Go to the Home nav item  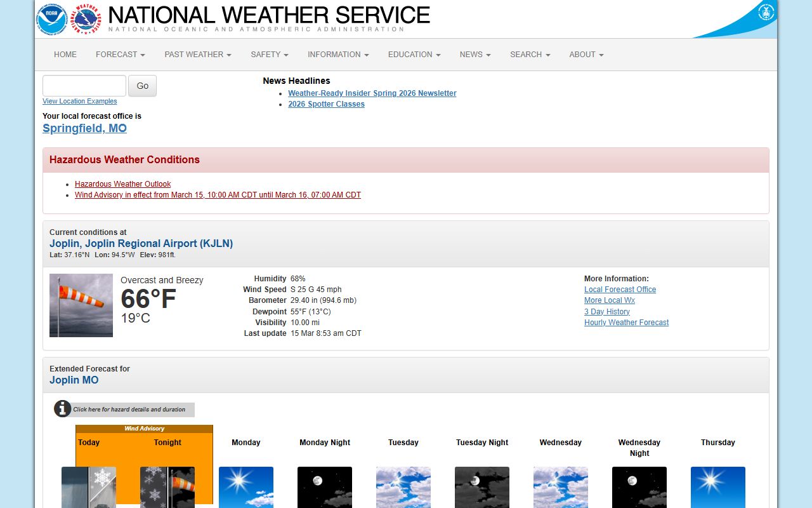click(x=65, y=55)
